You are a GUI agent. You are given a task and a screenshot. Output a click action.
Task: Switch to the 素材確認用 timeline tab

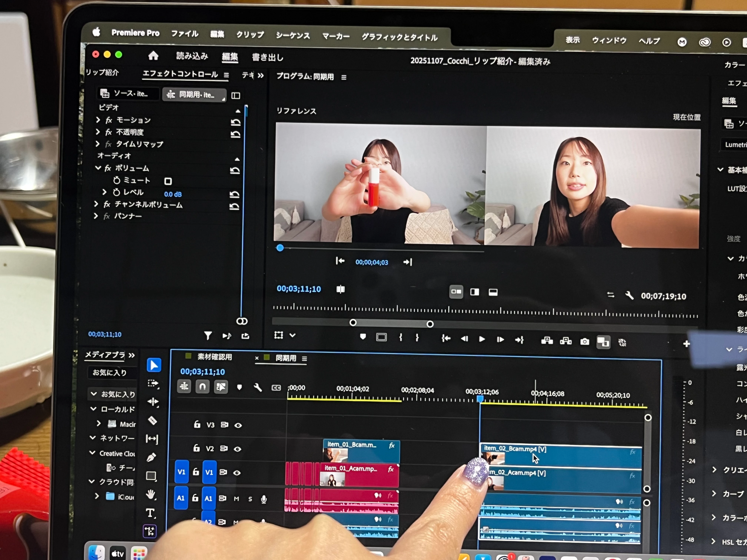214,357
